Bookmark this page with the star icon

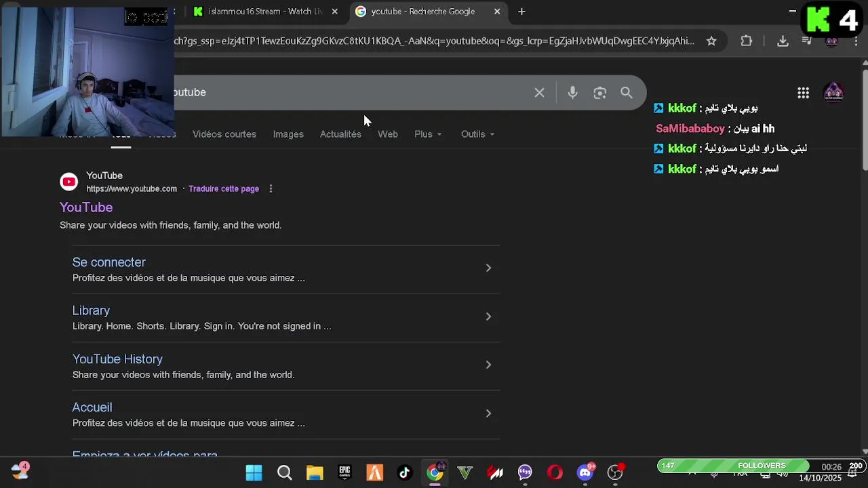coord(711,41)
